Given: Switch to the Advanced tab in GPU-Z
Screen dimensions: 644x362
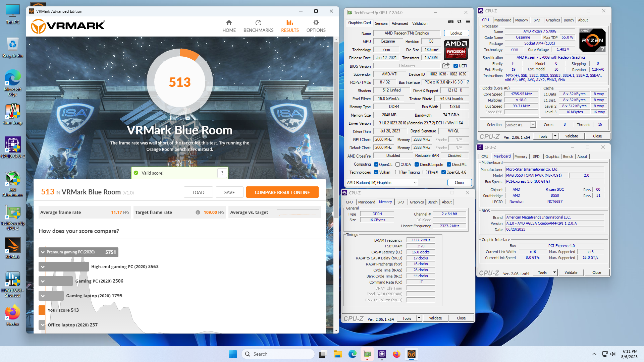Looking at the screenshot, I should (x=400, y=23).
